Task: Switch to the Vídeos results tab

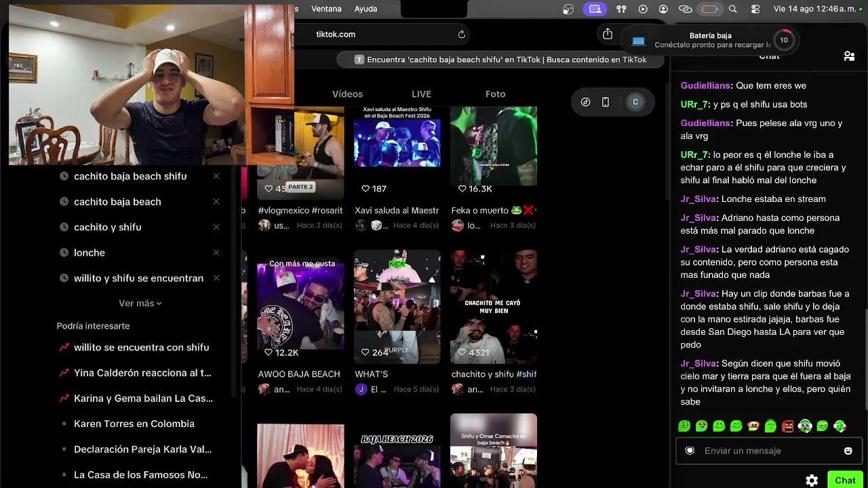Action: (347, 94)
